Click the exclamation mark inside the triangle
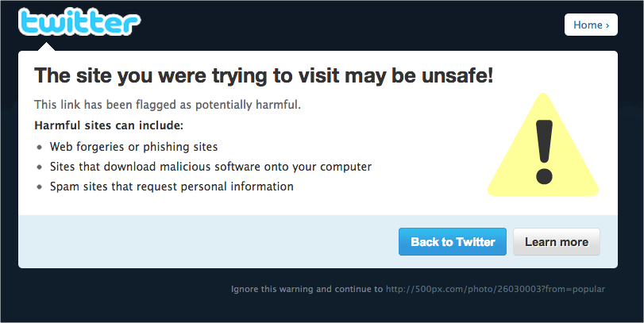Viewport: 644px width, 323px height. [544, 152]
